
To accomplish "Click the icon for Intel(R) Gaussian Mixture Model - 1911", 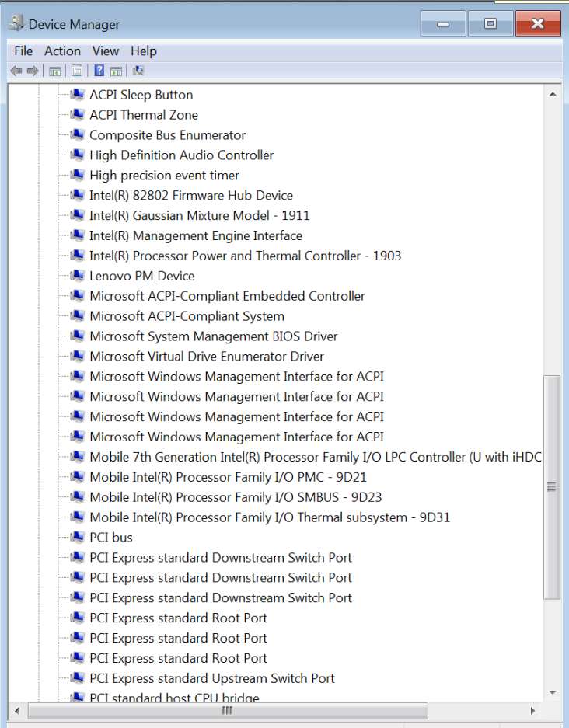I will [77, 215].
